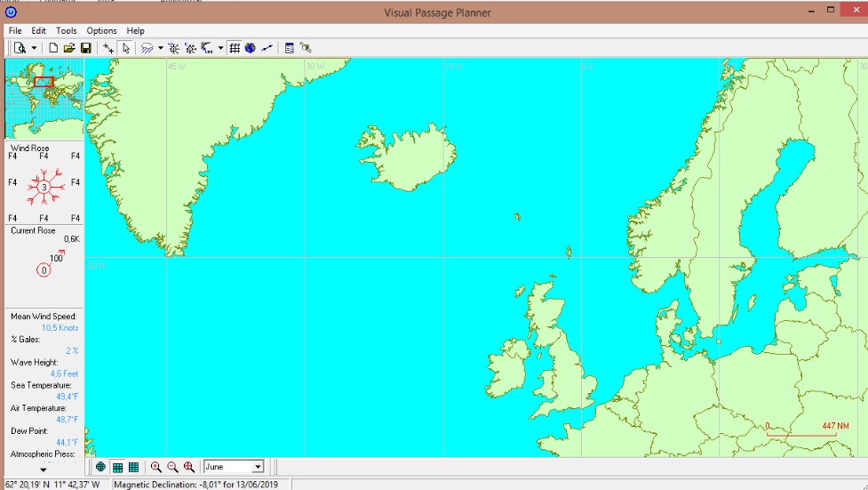868x490 pixels.
Task: Click the route line segment icon
Action: [x=267, y=48]
